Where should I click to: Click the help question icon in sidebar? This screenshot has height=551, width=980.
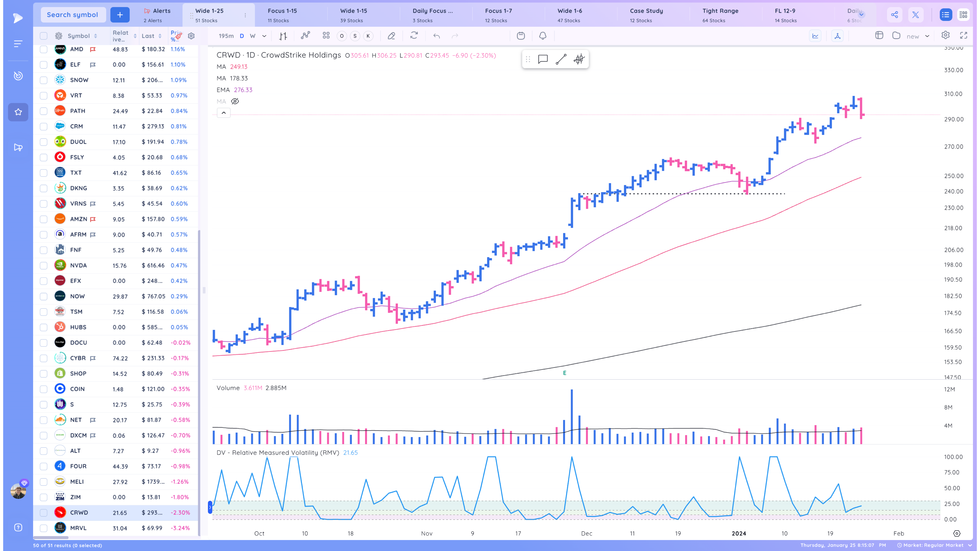point(18,527)
